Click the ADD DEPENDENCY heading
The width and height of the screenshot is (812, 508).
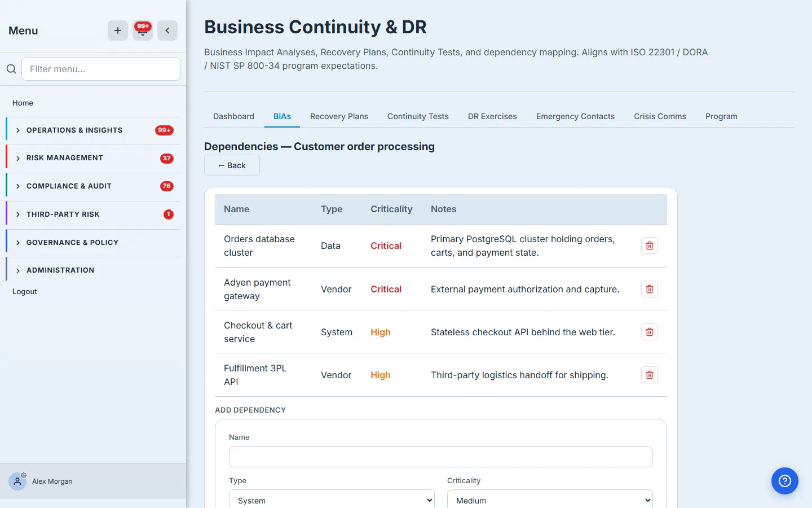[250, 410]
